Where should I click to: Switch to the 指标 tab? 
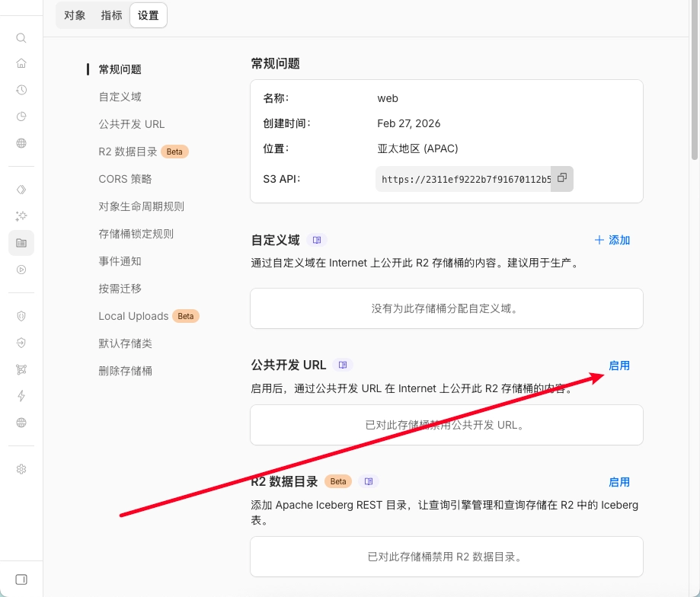coord(111,15)
